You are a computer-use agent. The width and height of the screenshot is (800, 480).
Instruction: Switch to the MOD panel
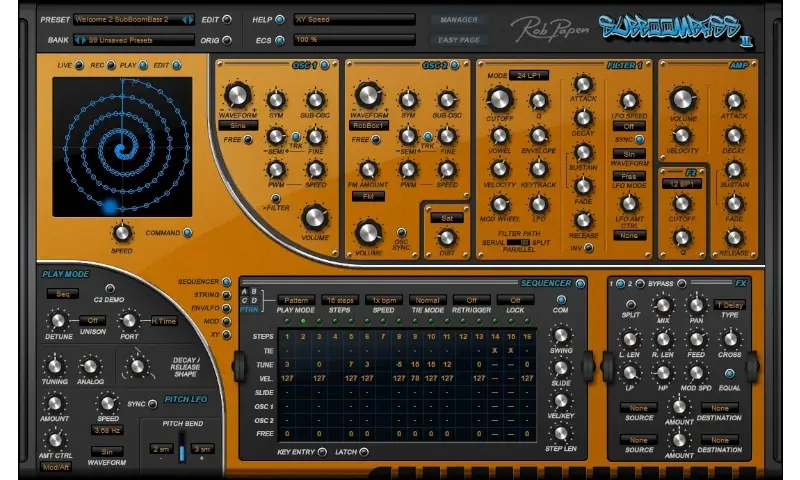pyautogui.click(x=227, y=324)
